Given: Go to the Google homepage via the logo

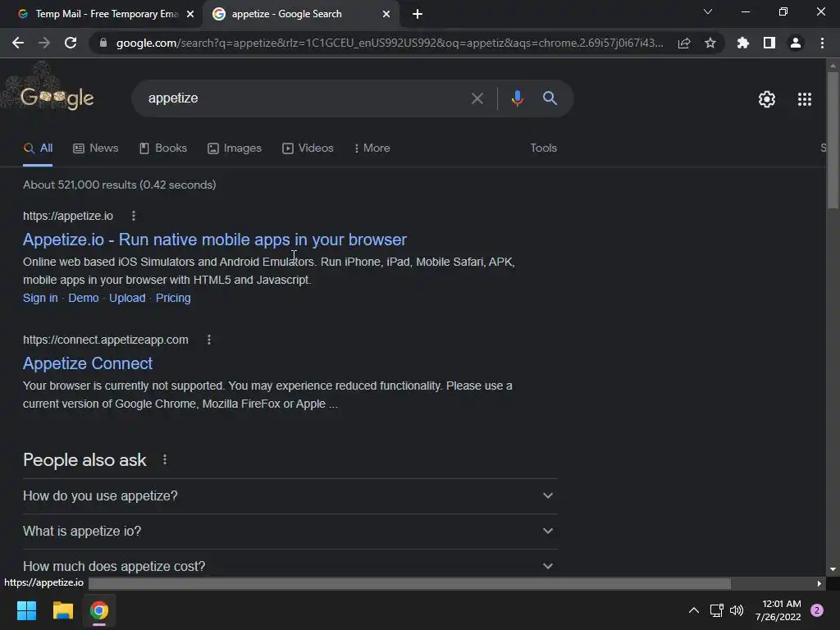Looking at the screenshot, I should click(57, 97).
